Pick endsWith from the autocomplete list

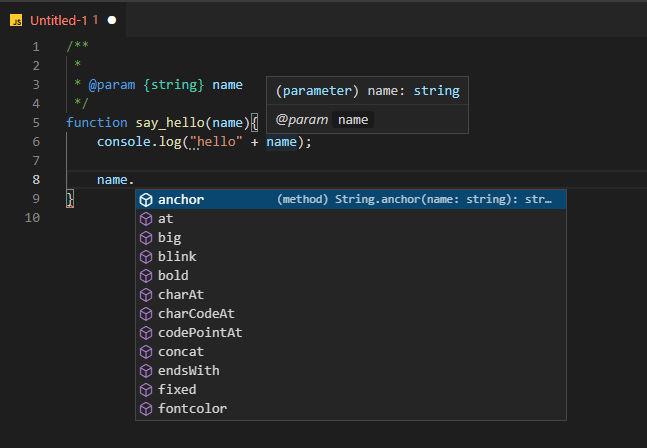coord(351,370)
